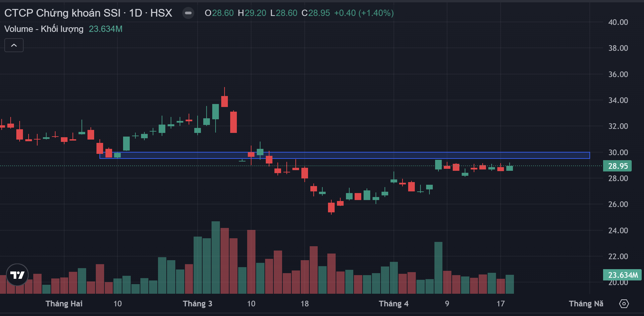
Task: Click the market status pill beside HSX
Action: 188,13
